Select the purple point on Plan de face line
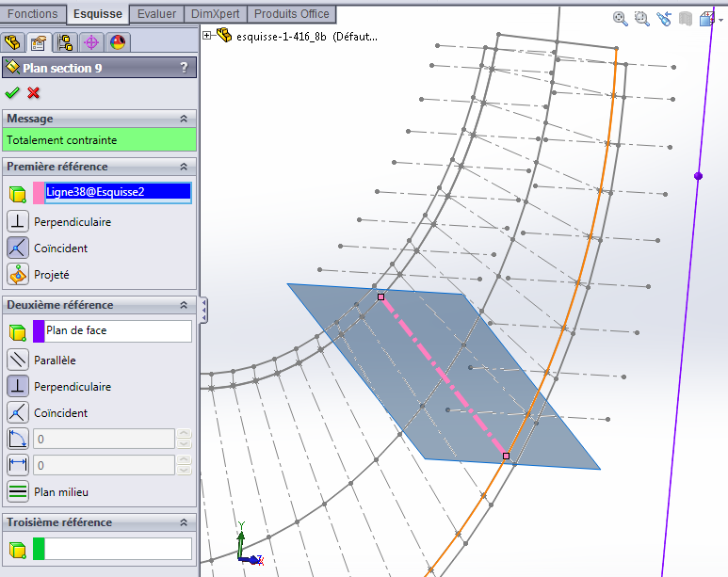Screen dimensions: 728x577 tap(698, 176)
